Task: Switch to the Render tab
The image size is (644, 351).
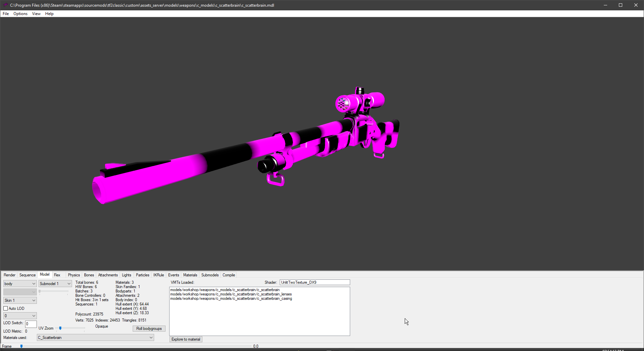Action: (x=9, y=275)
